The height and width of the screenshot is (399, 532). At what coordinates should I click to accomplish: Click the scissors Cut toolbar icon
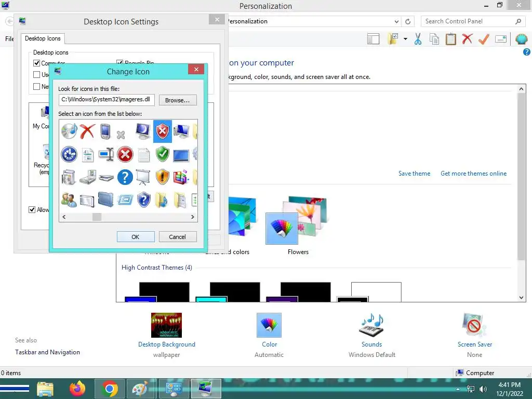tap(418, 38)
